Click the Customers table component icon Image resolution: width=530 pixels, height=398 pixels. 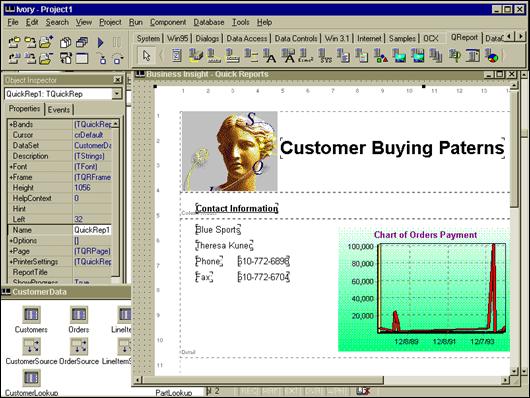coord(31,314)
